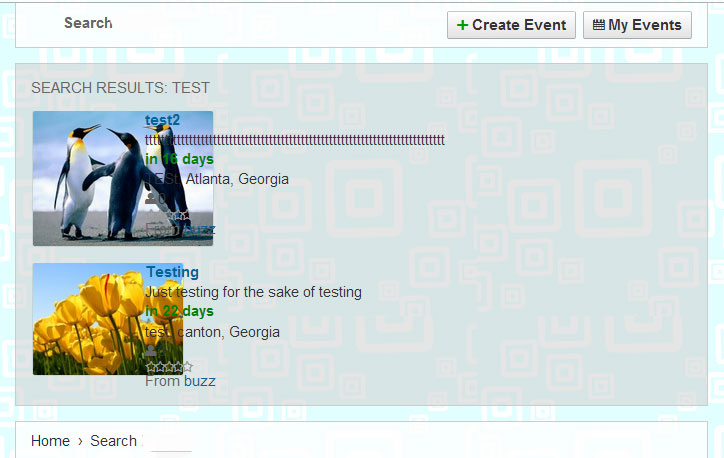Click 'Atlanta, Georgia' location text
The width and height of the screenshot is (724, 458).
(237, 179)
